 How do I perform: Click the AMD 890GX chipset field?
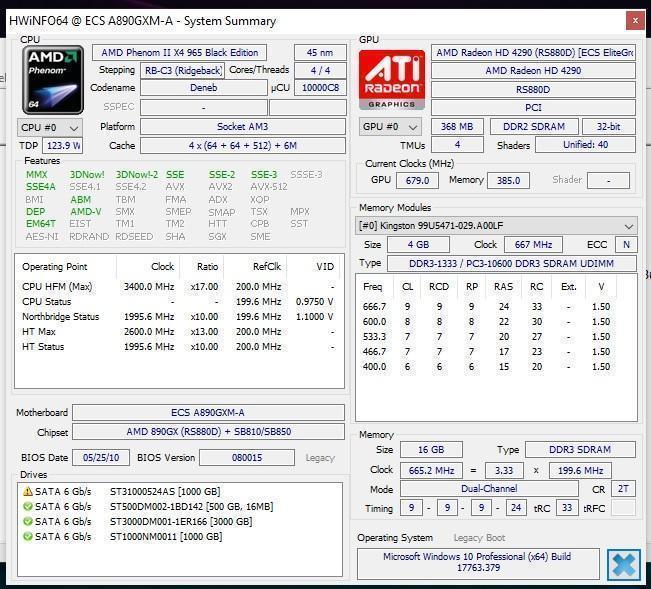coord(208,432)
